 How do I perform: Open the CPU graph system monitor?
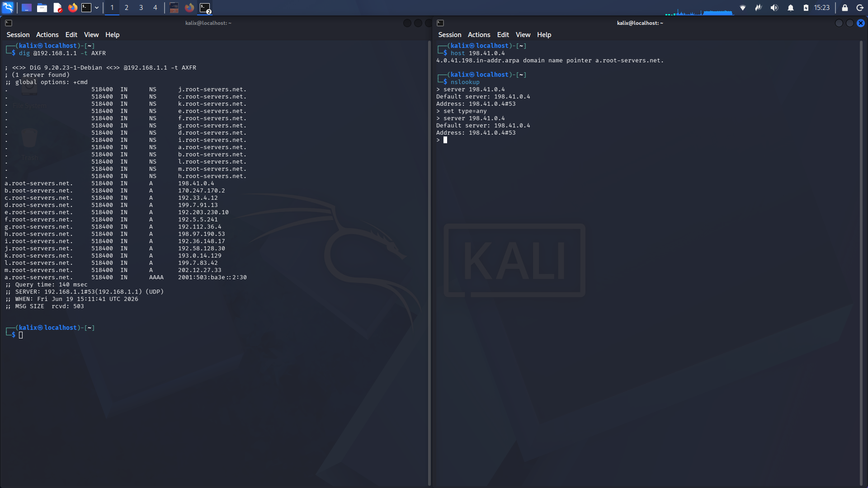coord(698,10)
